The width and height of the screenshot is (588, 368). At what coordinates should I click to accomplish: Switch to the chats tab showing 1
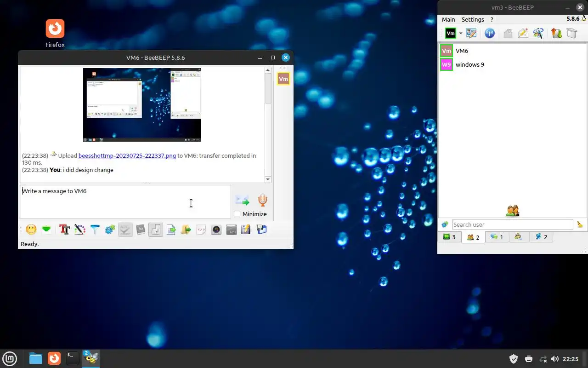(497, 237)
